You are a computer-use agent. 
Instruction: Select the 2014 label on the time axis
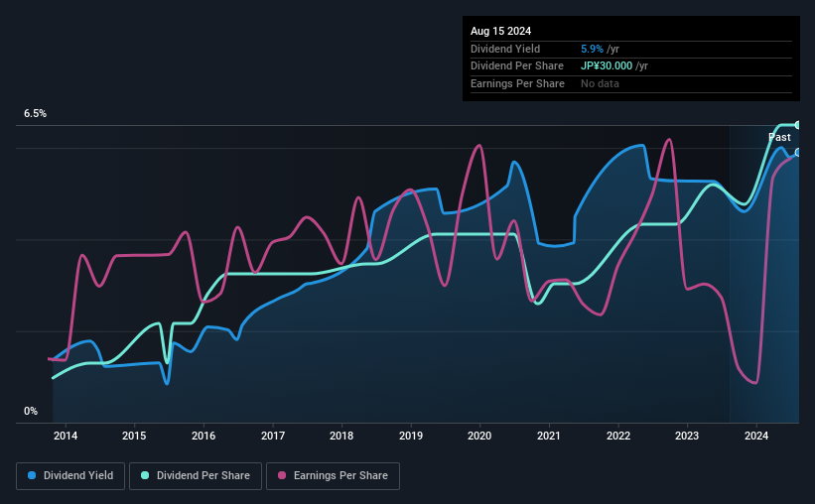pos(66,436)
